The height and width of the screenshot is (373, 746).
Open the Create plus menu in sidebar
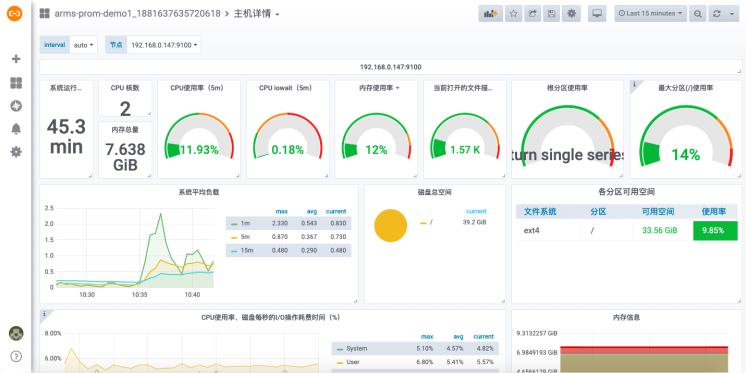coord(16,59)
